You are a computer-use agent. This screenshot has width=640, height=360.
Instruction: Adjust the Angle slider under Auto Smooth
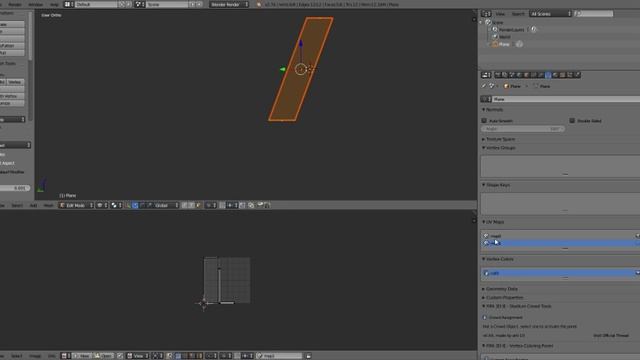click(523, 129)
